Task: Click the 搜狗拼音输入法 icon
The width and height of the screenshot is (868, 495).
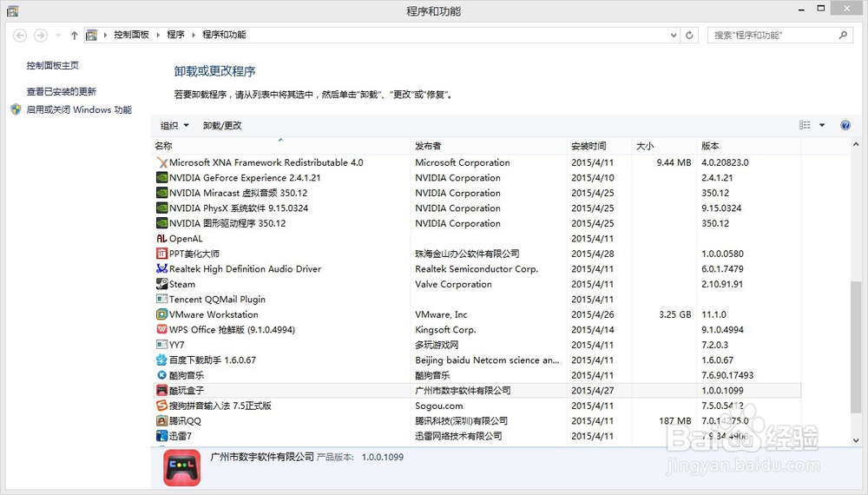Action: point(161,406)
